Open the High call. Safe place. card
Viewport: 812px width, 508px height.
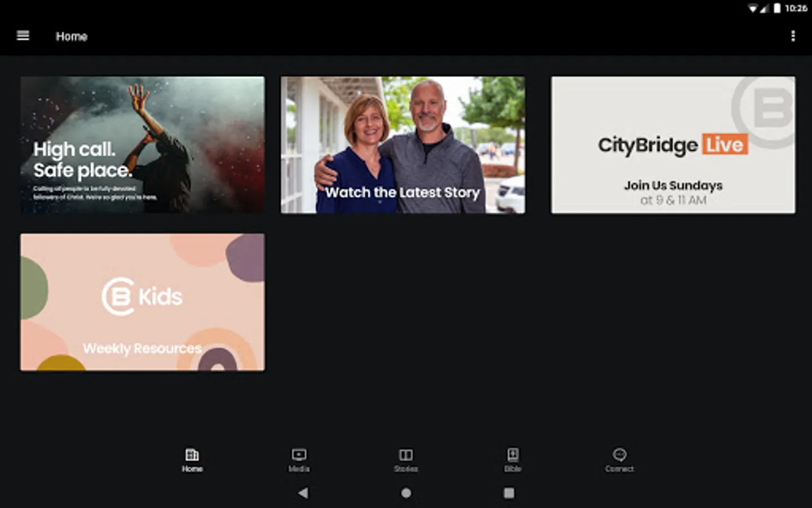pyautogui.click(x=143, y=145)
